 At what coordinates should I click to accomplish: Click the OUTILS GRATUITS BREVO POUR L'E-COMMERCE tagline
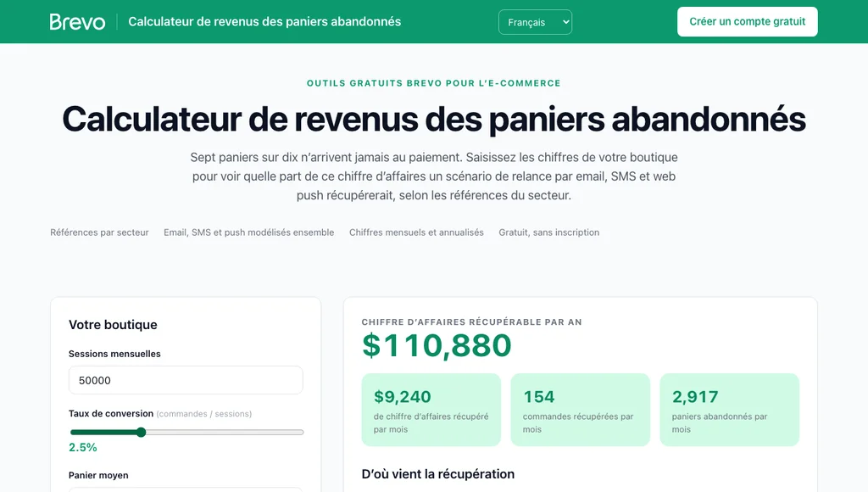click(x=434, y=83)
